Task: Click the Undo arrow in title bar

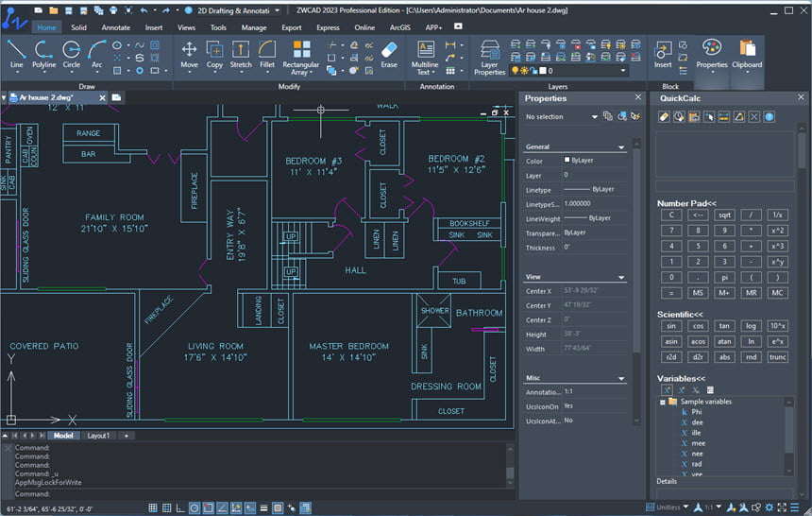Action: pyautogui.click(x=144, y=10)
